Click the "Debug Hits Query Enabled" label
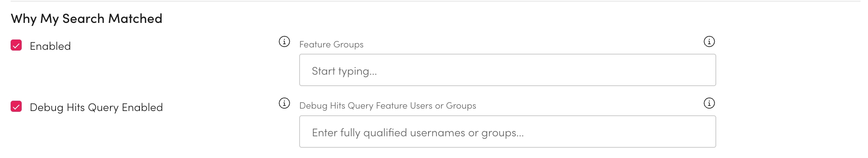 [96, 107]
